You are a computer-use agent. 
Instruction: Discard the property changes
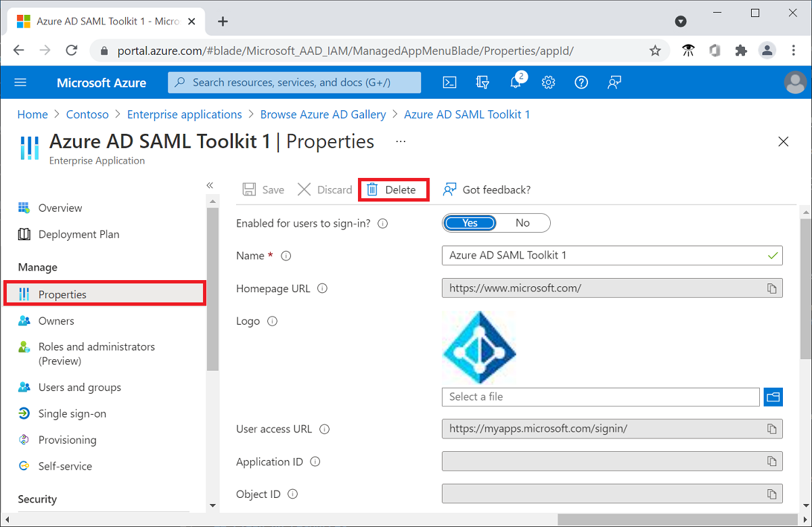click(x=325, y=189)
